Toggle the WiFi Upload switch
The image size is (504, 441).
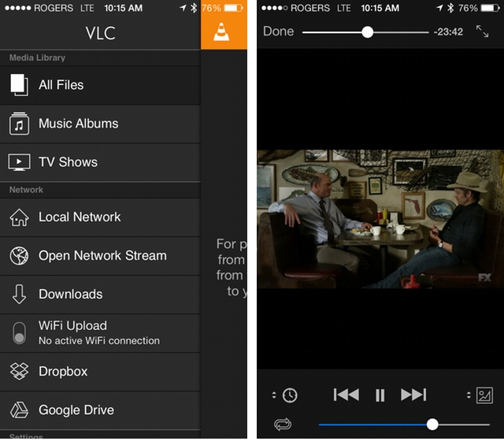point(19,333)
